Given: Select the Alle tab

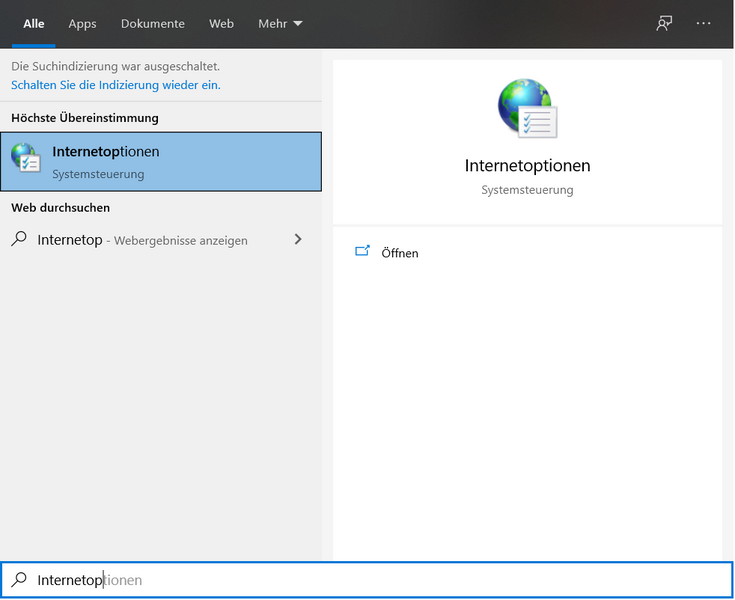Looking at the screenshot, I should coord(34,23).
